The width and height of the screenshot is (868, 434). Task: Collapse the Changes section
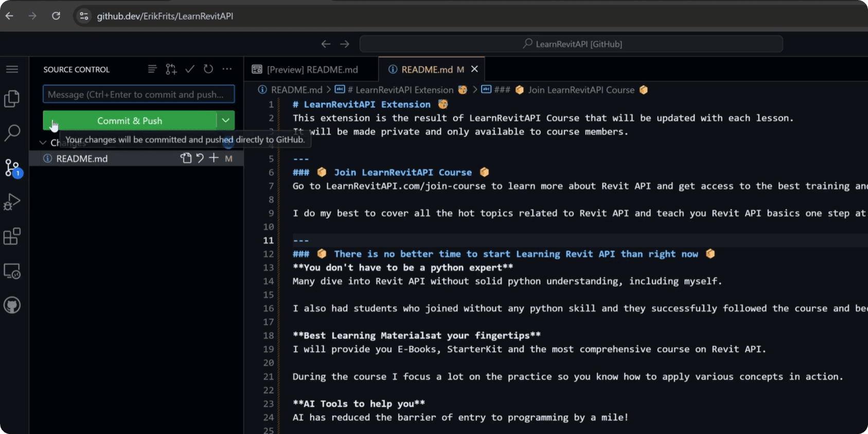pyautogui.click(x=43, y=142)
